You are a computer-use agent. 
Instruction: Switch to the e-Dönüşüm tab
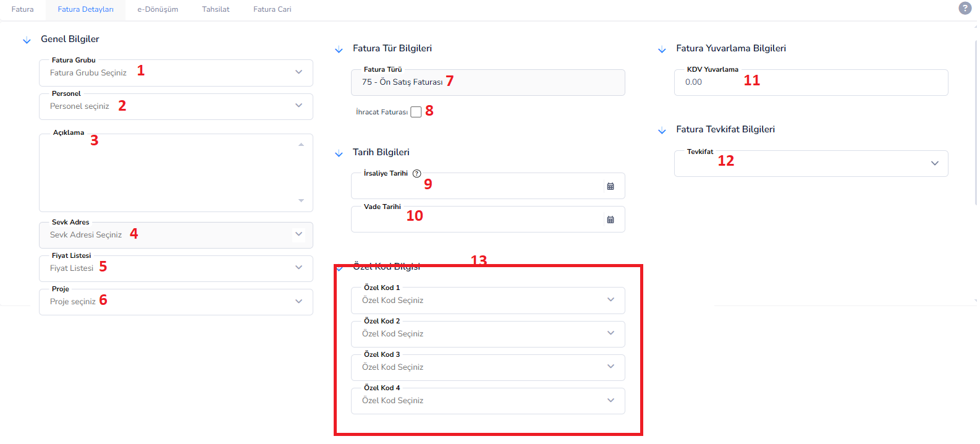tap(158, 9)
